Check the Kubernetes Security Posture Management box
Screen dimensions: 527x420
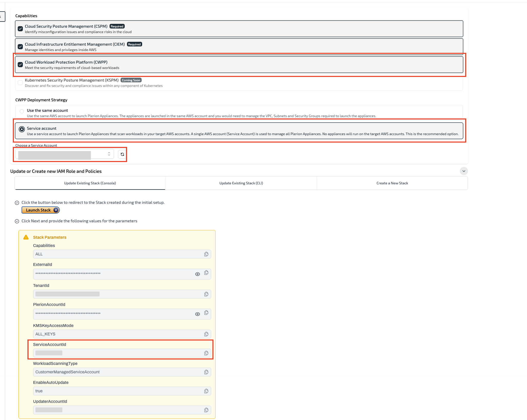coord(20,83)
